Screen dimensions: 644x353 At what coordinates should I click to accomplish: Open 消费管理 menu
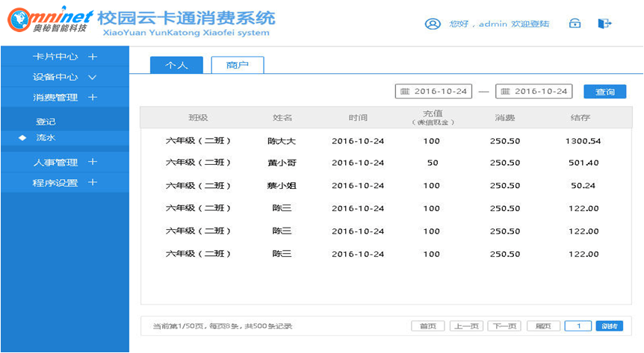[x=65, y=97]
